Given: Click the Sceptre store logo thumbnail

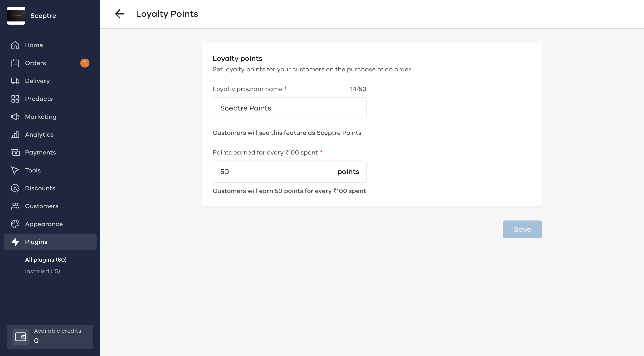Looking at the screenshot, I should 16,15.
